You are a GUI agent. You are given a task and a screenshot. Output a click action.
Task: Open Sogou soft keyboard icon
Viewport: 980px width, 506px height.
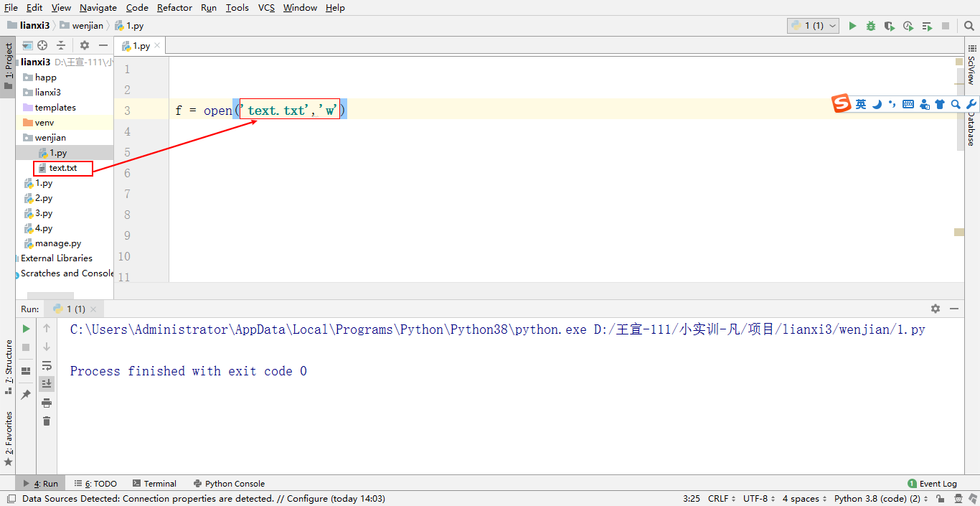908,104
